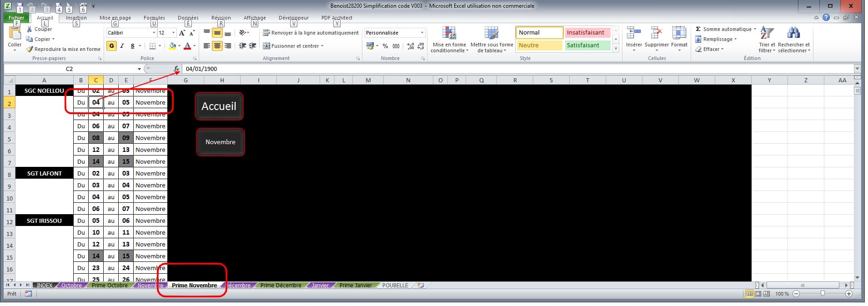Open the Calibri font name dropdown

pyautogui.click(x=154, y=33)
